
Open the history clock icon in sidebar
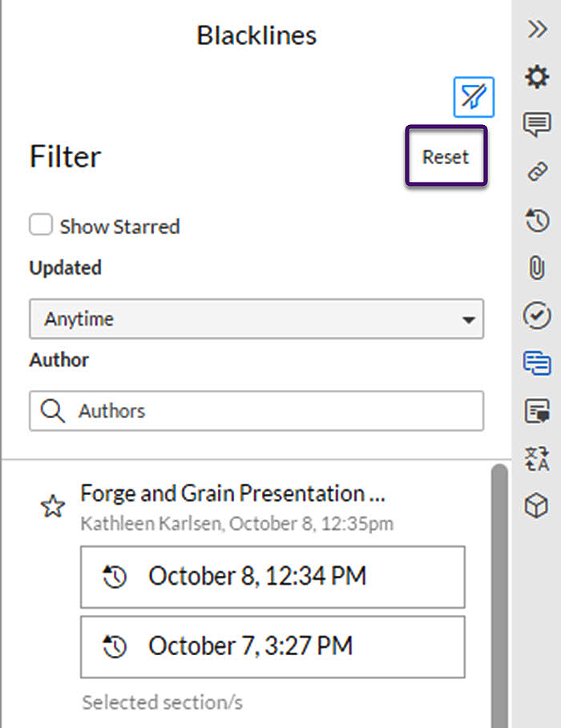pyautogui.click(x=537, y=220)
